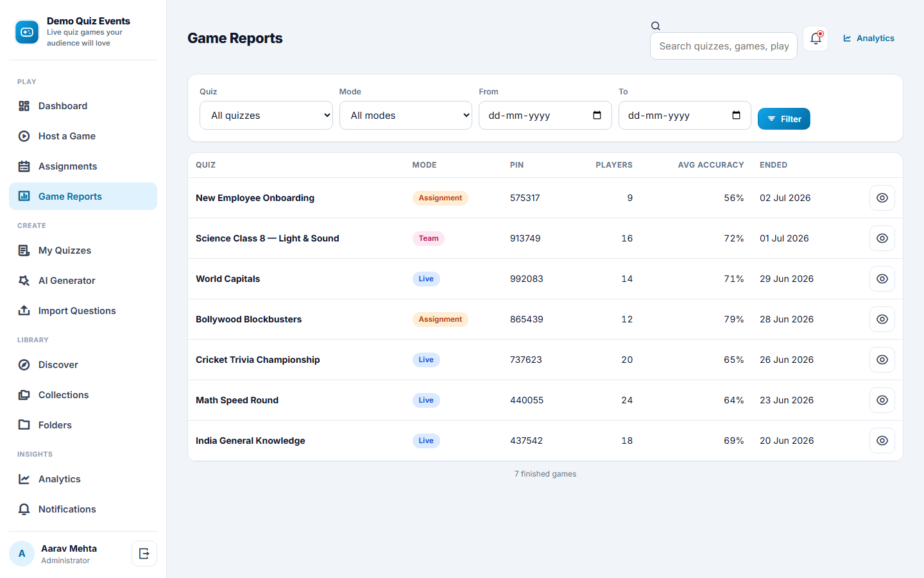
Task: Expand the All modes dropdown
Action: pyautogui.click(x=406, y=116)
